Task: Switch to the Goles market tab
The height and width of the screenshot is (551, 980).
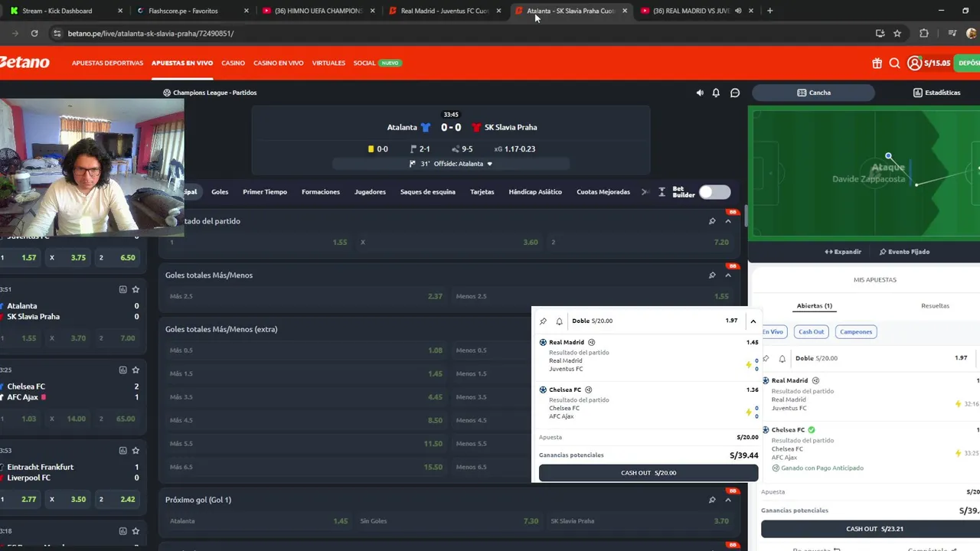Action: click(x=220, y=192)
